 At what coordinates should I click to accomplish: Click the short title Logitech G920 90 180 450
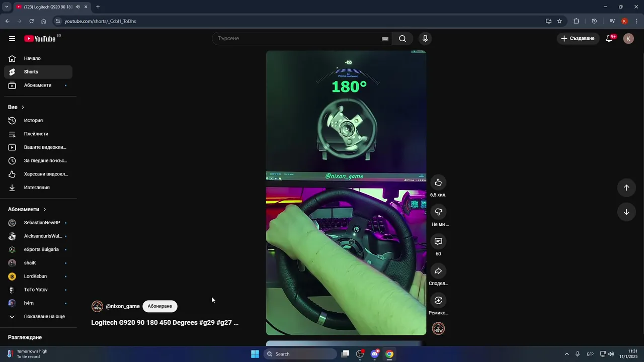(165, 323)
